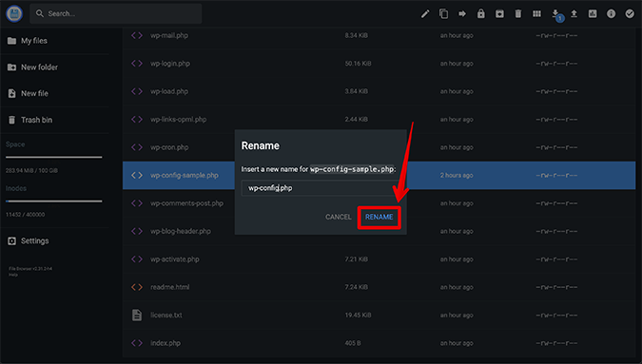642x364 pixels.
Task: Focus the Search field
Action: (x=116, y=13)
